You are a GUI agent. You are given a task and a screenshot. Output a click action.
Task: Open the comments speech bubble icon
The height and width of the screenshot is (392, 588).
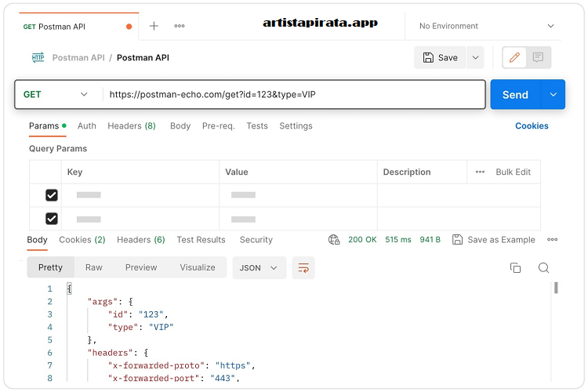click(538, 57)
